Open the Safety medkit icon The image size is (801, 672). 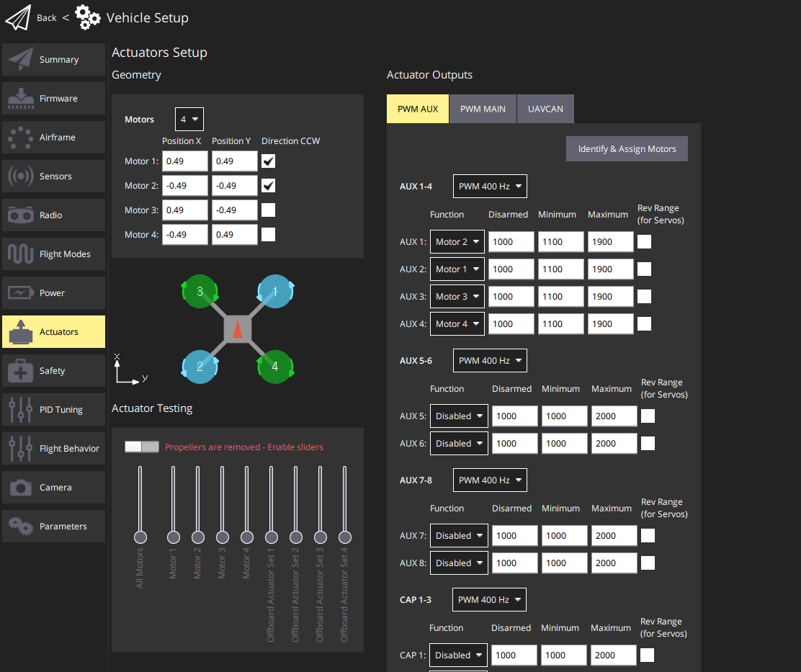pyautogui.click(x=21, y=371)
